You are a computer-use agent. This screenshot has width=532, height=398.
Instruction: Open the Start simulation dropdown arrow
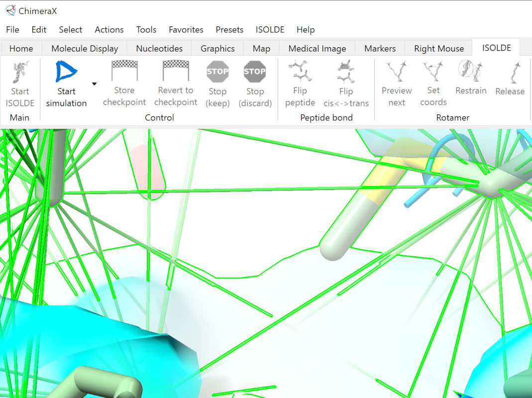[95, 84]
